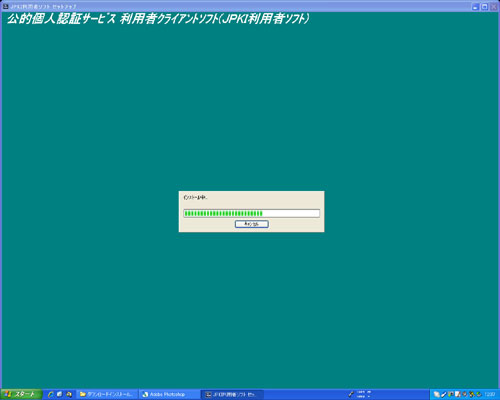This screenshot has height=400, width=500.
Task: Select the JPKI setup taskbar button
Action: click(232, 394)
